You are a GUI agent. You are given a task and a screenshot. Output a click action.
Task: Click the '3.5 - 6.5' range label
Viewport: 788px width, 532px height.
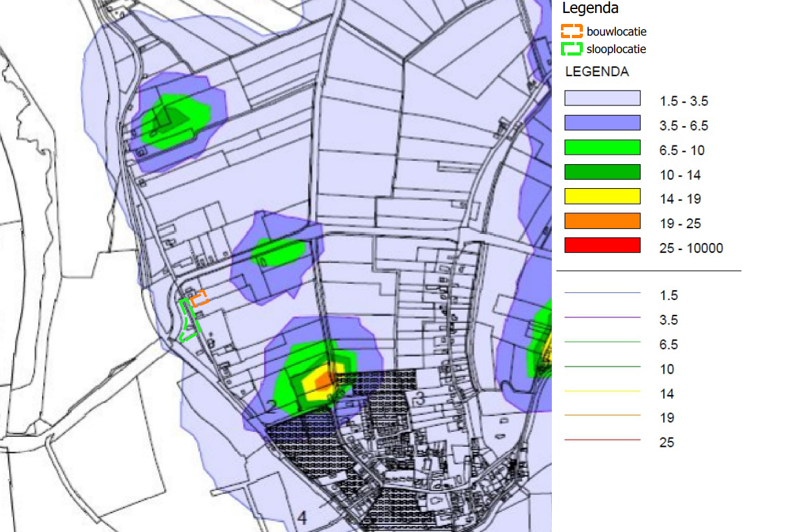tap(684, 126)
